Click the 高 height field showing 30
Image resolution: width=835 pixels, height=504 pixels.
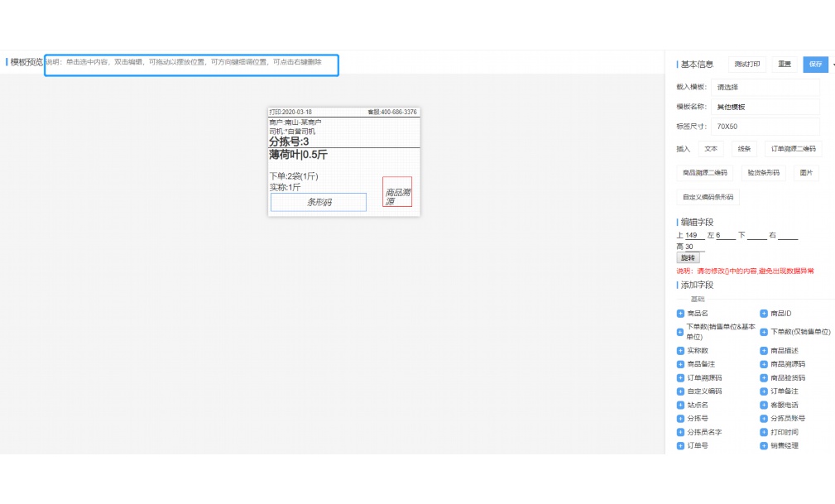point(694,247)
